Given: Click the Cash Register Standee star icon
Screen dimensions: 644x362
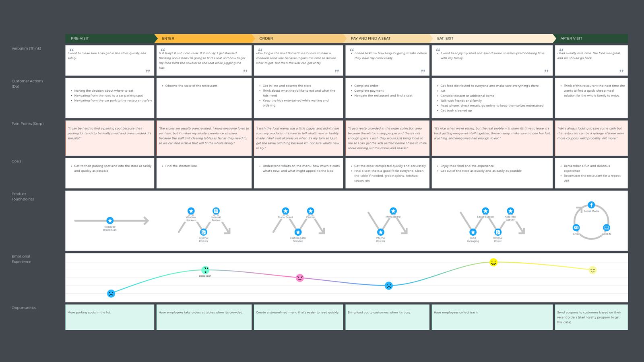Looking at the screenshot, I should (298, 232).
